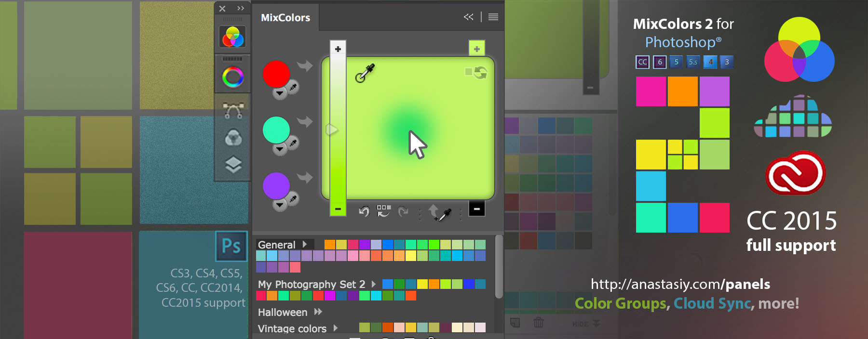Select the red source color circle

click(x=276, y=74)
